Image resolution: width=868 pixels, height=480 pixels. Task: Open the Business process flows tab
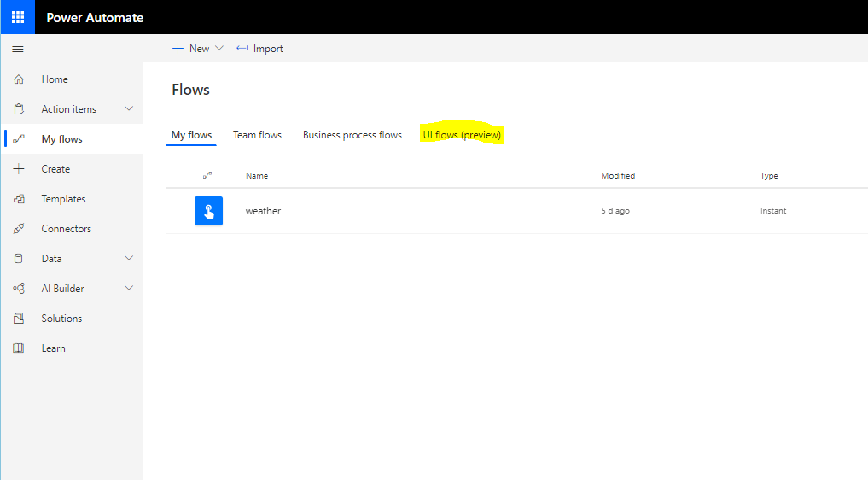pos(352,135)
